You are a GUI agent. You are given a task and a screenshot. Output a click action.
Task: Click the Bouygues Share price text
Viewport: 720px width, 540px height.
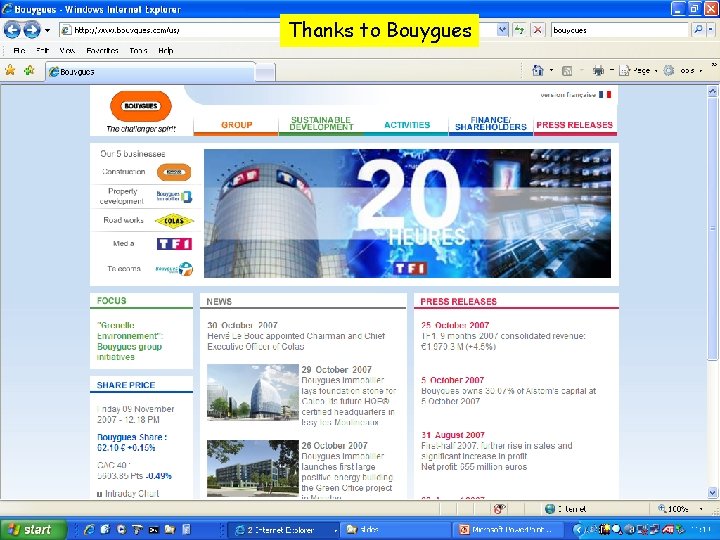click(132, 442)
